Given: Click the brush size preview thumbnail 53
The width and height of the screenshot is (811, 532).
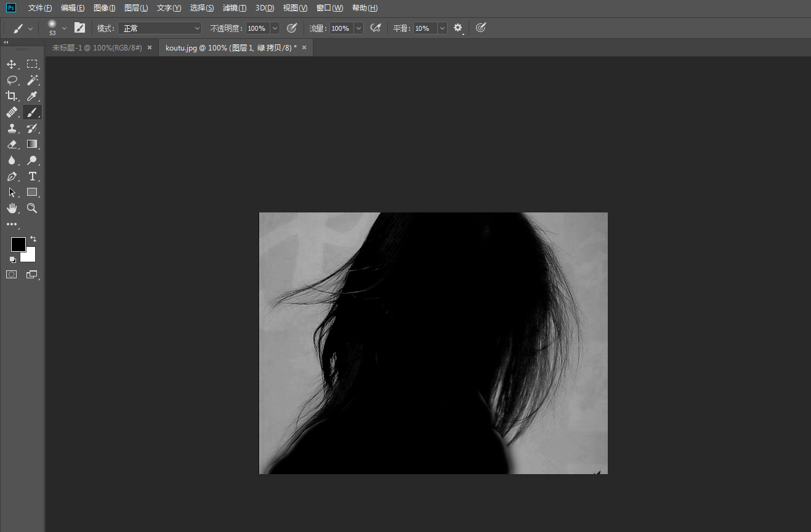Looking at the screenshot, I should coord(52,28).
